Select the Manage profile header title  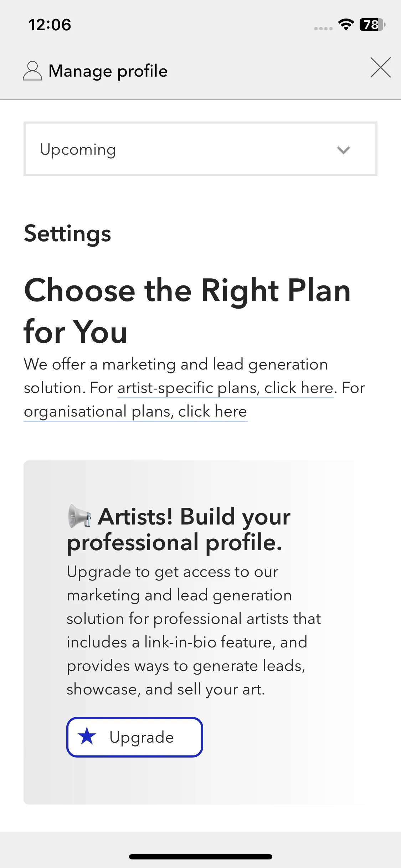pyautogui.click(x=108, y=71)
